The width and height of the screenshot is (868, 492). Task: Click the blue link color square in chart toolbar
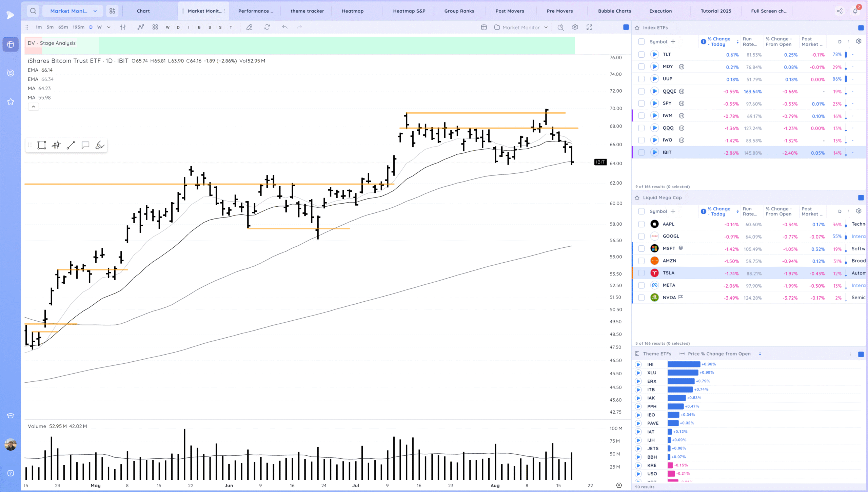(x=626, y=27)
